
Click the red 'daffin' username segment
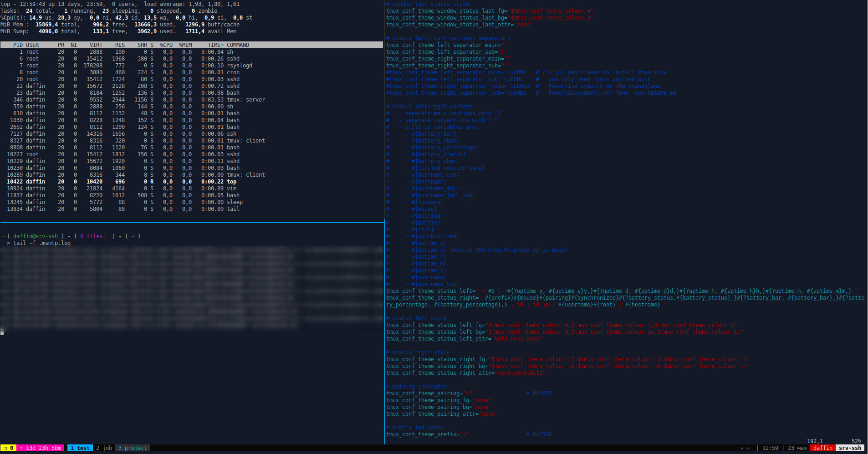coord(822,448)
